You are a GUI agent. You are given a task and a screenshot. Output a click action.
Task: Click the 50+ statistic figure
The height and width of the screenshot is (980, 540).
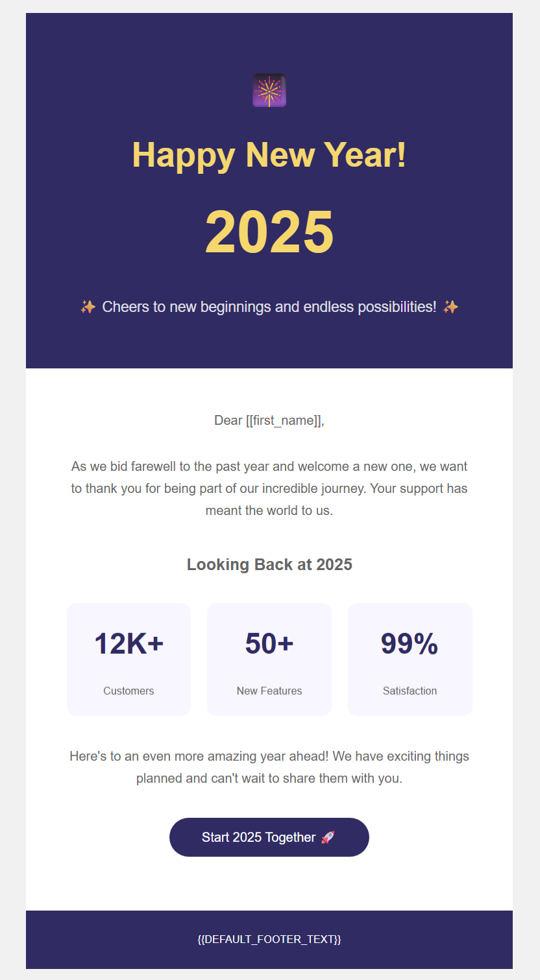click(x=269, y=644)
